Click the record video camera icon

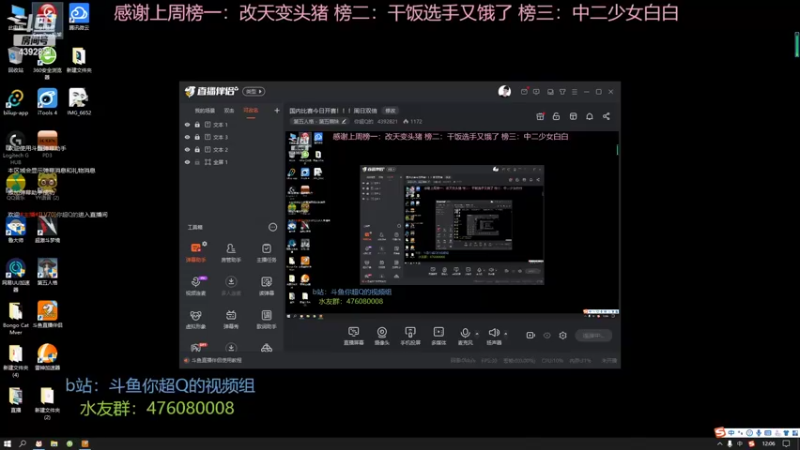coord(531,335)
